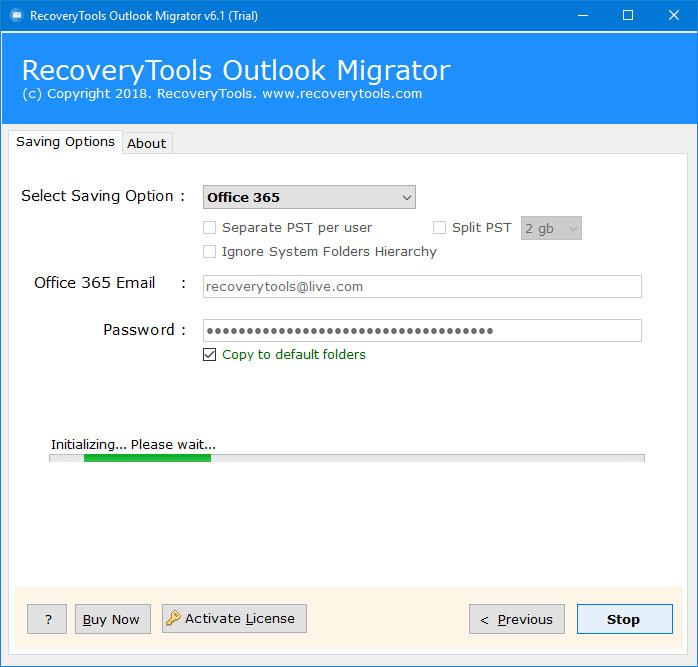
Task: Uncheck Copy to default folders
Action: coord(209,354)
